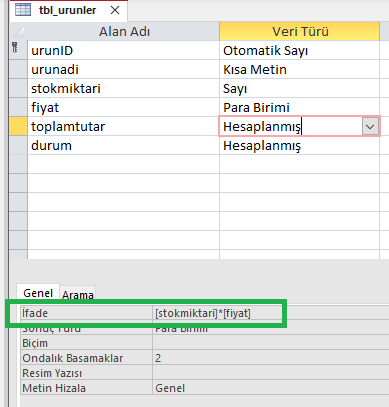Click Hesaplanmış data type of durum row
Image resolution: width=389 pixels, height=407 pixels.
299,146
